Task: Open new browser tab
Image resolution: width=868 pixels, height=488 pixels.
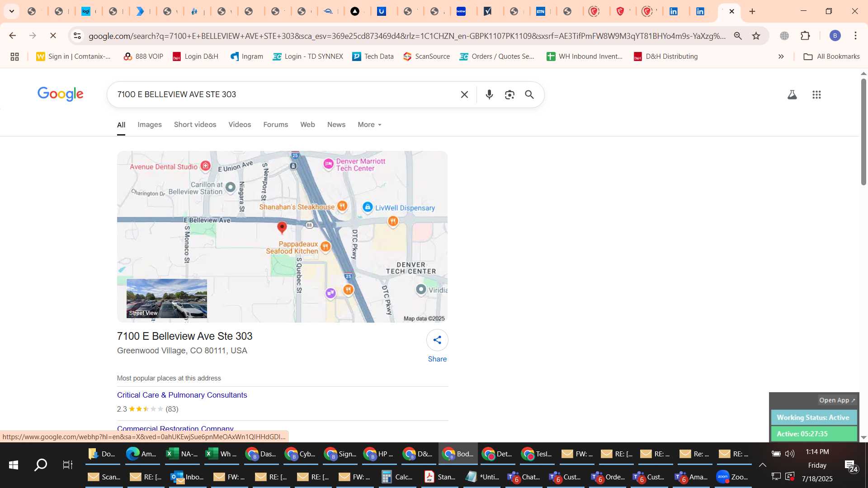Action: [x=752, y=11]
